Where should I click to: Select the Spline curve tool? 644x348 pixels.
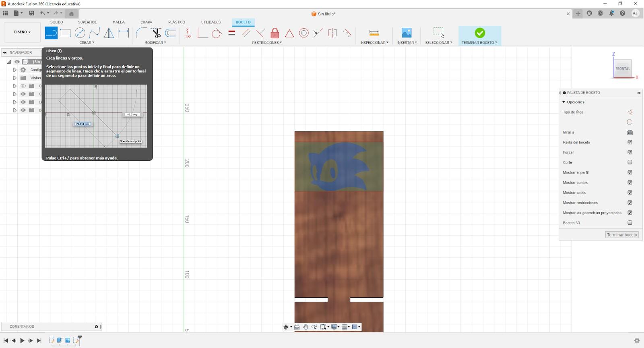[x=95, y=33]
